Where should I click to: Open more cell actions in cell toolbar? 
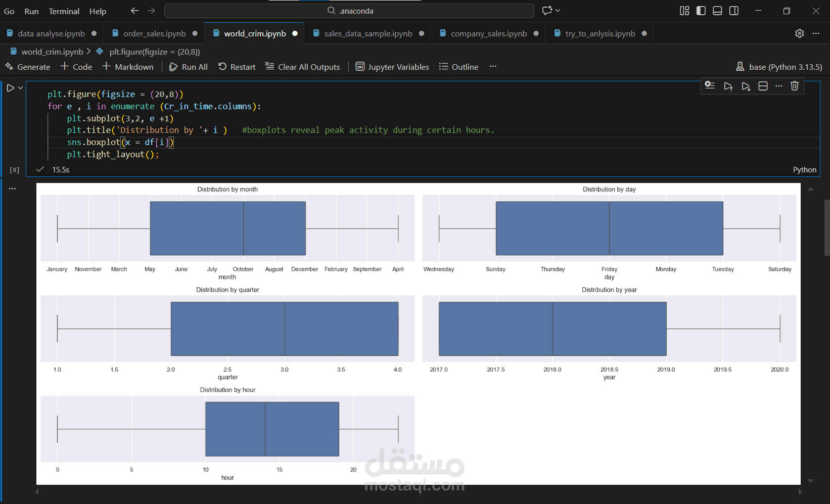pyautogui.click(x=779, y=86)
